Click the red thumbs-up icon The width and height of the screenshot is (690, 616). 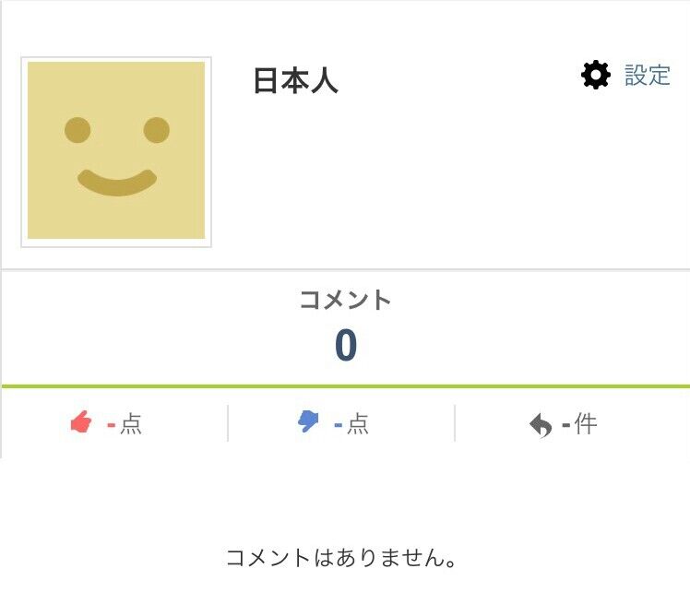[x=81, y=423]
